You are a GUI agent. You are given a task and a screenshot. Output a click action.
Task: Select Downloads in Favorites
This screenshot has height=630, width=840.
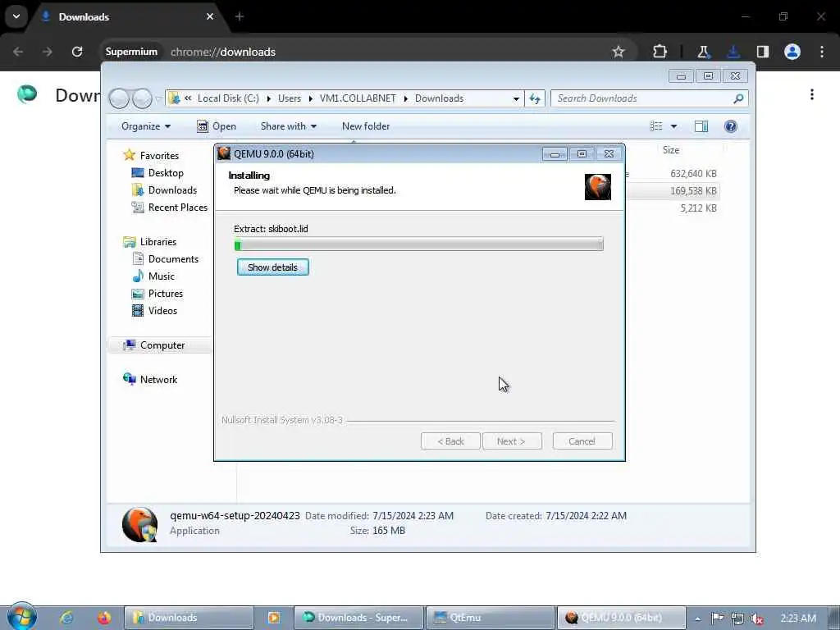172,190
